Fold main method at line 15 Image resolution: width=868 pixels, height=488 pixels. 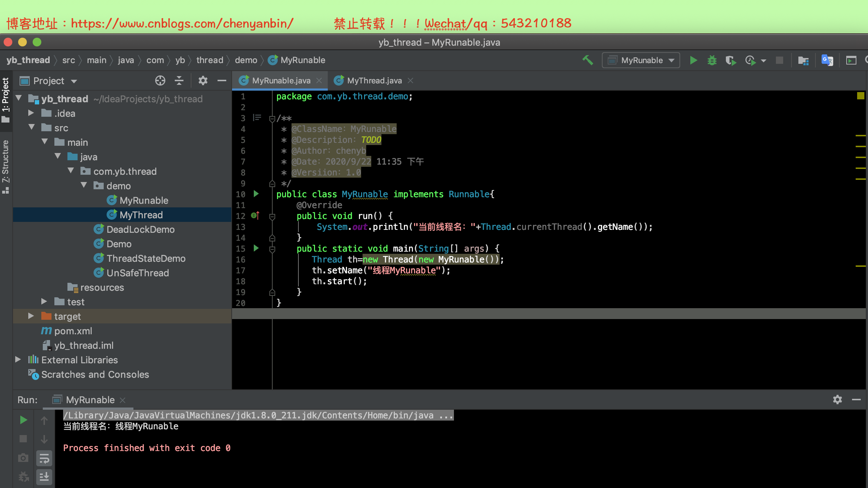coord(272,249)
